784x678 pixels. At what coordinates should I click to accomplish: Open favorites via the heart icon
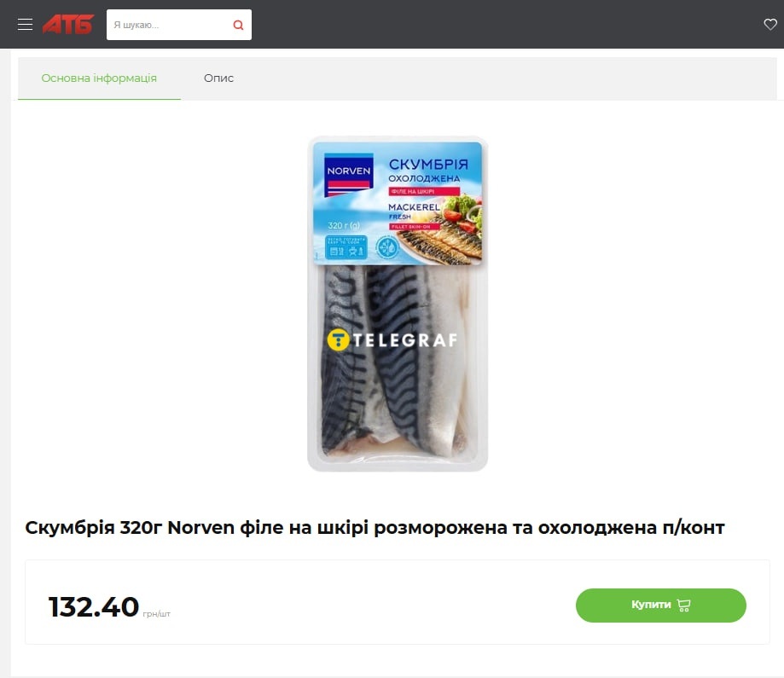770,24
